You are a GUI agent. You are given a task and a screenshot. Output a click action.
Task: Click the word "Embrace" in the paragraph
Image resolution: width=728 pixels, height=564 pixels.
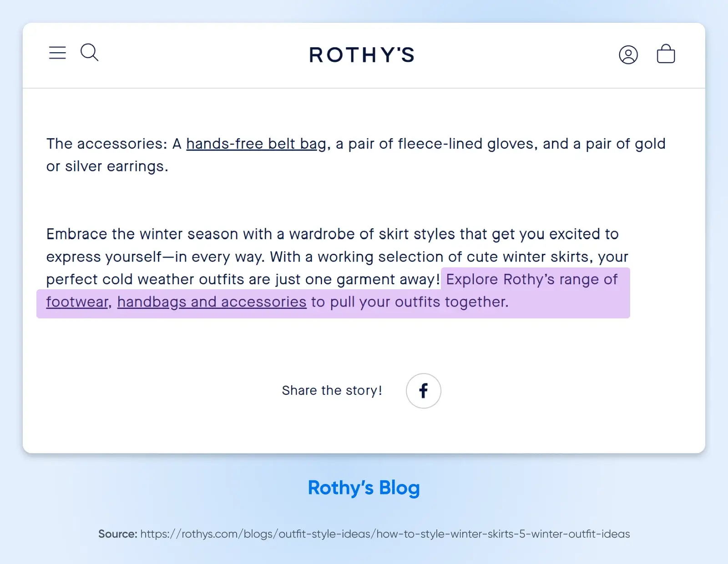76,234
